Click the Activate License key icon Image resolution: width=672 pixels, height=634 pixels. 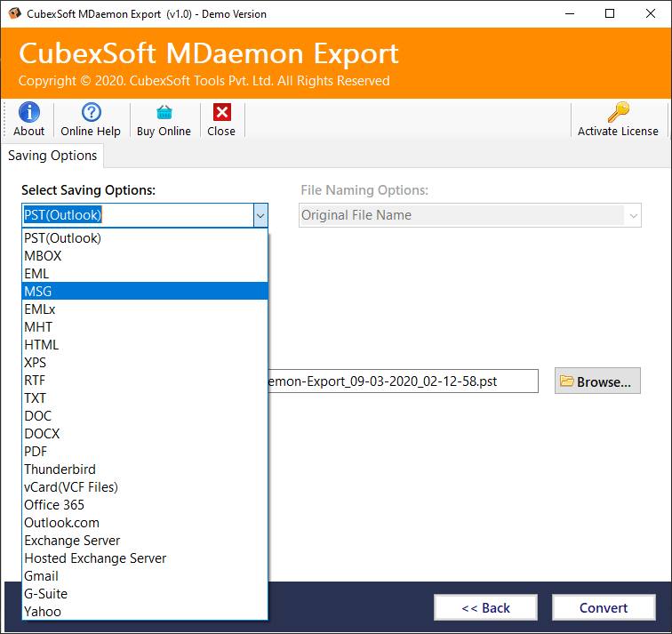coord(618,112)
